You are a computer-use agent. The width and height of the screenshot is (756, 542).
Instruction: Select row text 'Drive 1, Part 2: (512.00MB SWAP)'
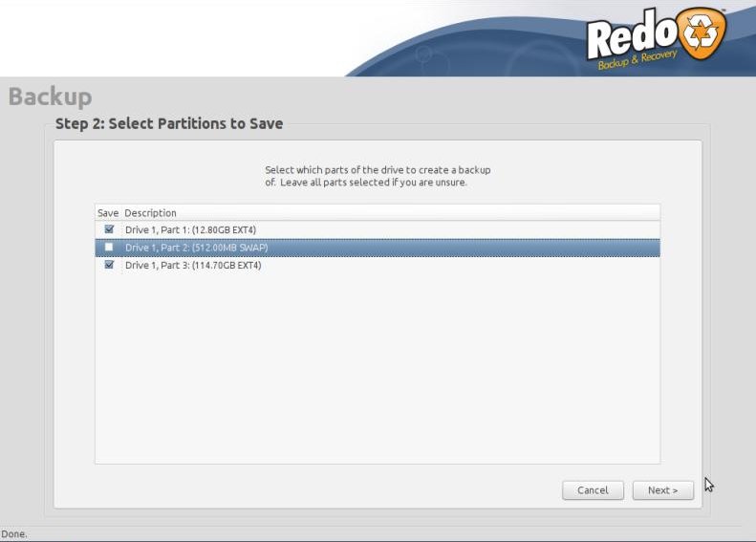[x=196, y=248]
